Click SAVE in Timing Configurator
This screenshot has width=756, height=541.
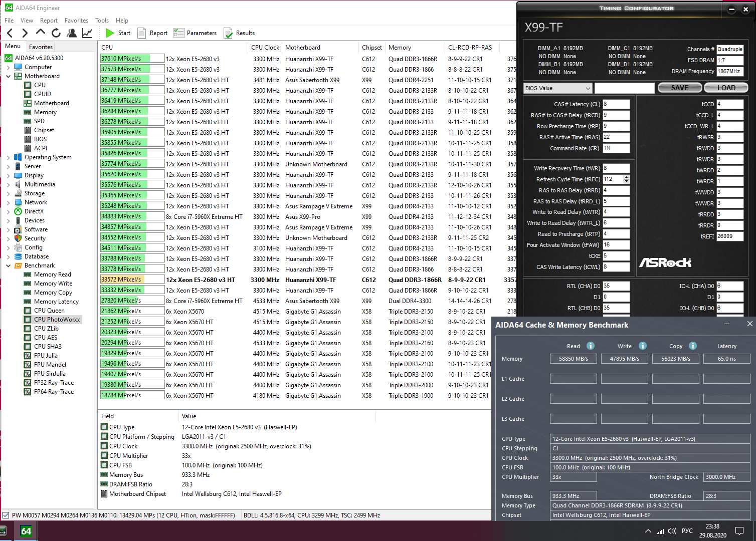[x=680, y=88]
